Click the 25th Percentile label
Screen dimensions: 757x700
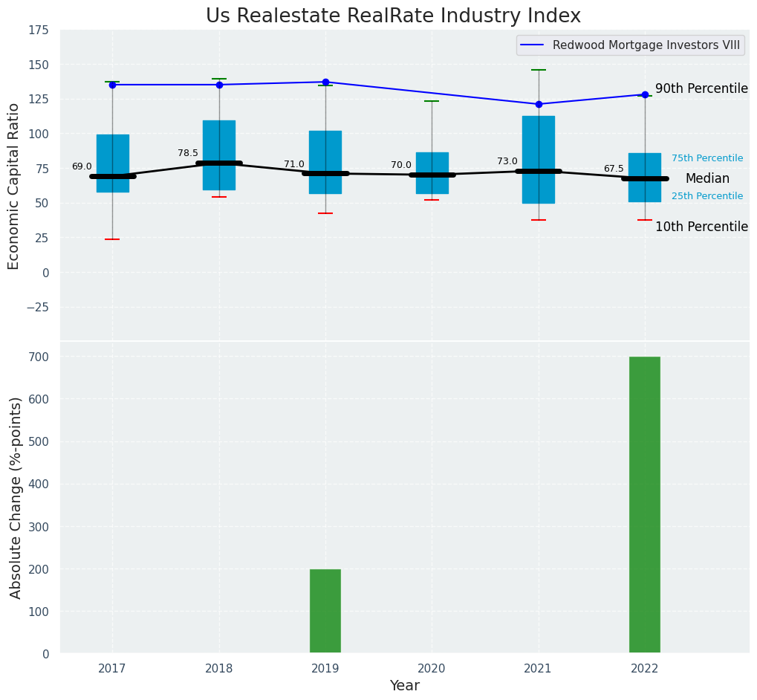[706, 196]
